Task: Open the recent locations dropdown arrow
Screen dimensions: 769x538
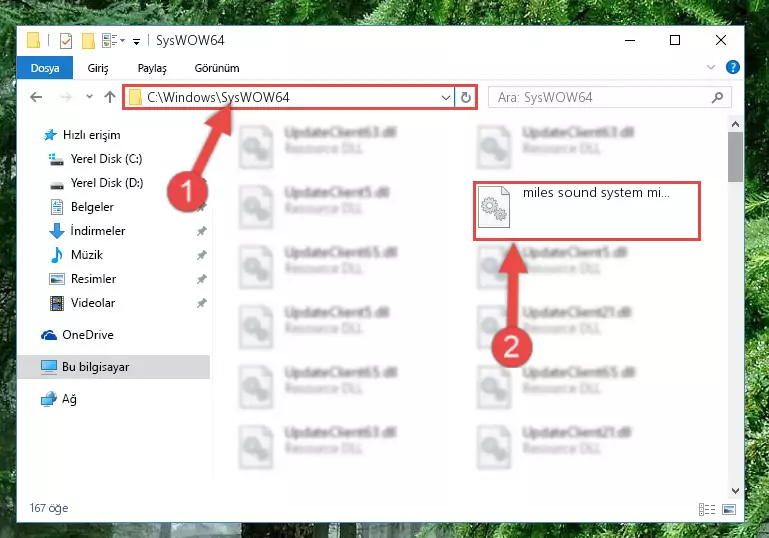Action: [x=89, y=97]
